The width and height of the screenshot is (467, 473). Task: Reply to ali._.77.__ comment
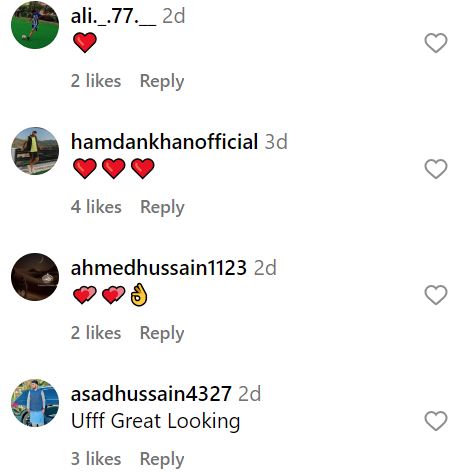pos(162,81)
